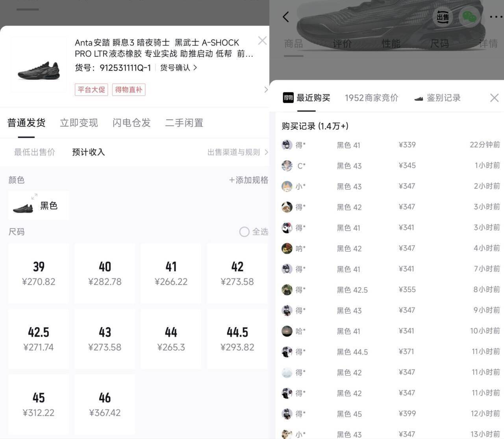Open the 出售 sell icon
504x439 pixels.
coord(443,17)
